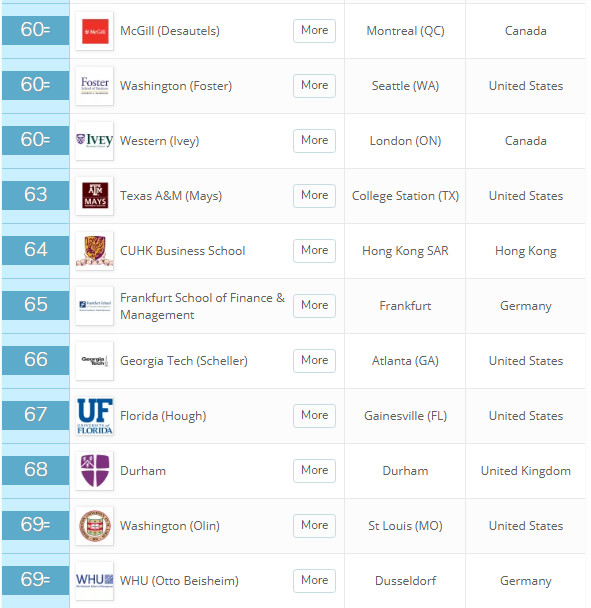Image resolution: width=591 pixels, height=608 pixels.
Task: Click the Foster school logo
Action: click(x=95, y=86)
